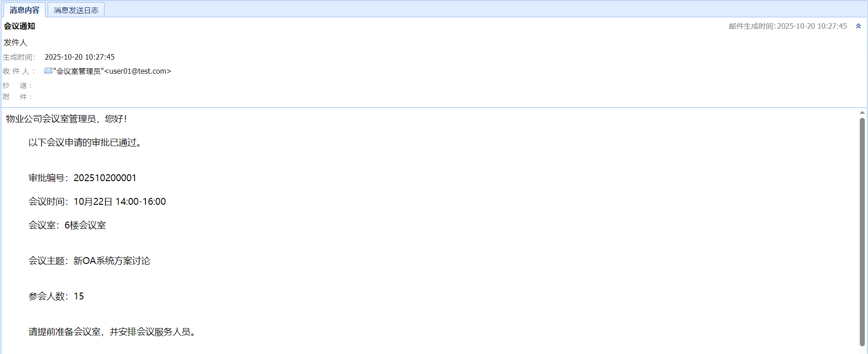Click the 6楼会议室 meeting room text
Viewport: 868px width, 354px height.
tap(85, 225)
